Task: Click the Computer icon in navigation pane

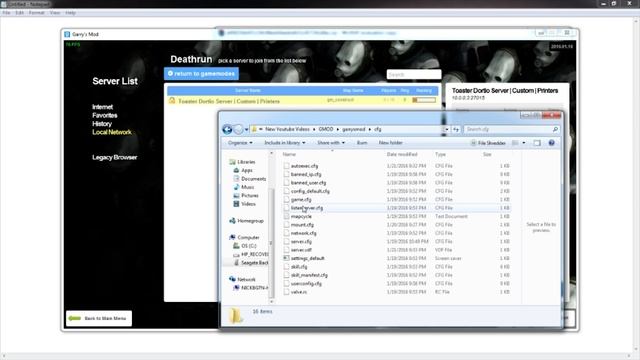Action: 232,238
